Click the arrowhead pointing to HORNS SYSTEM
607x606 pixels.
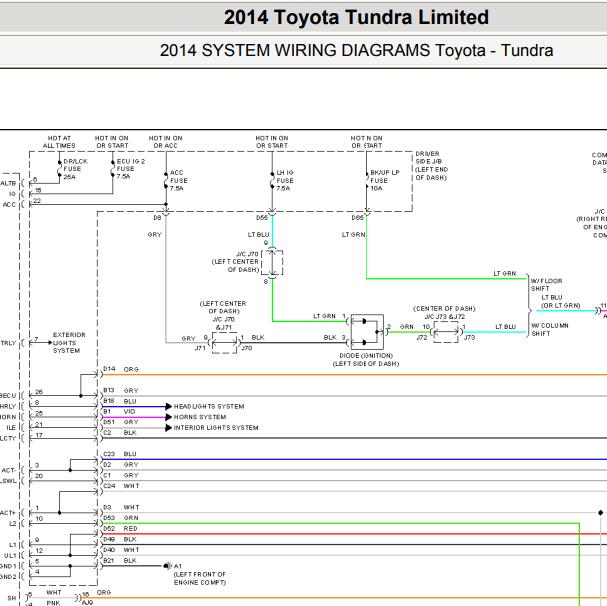coord(168,417)
